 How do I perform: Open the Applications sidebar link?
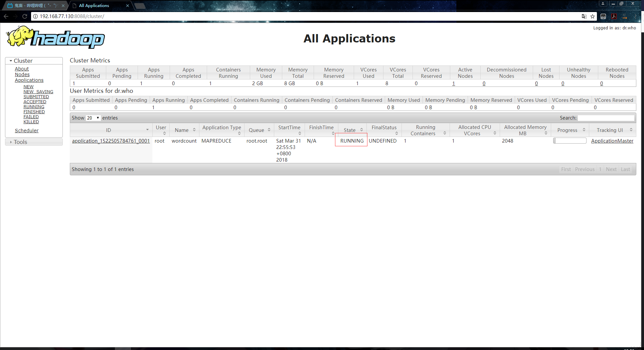29,80
